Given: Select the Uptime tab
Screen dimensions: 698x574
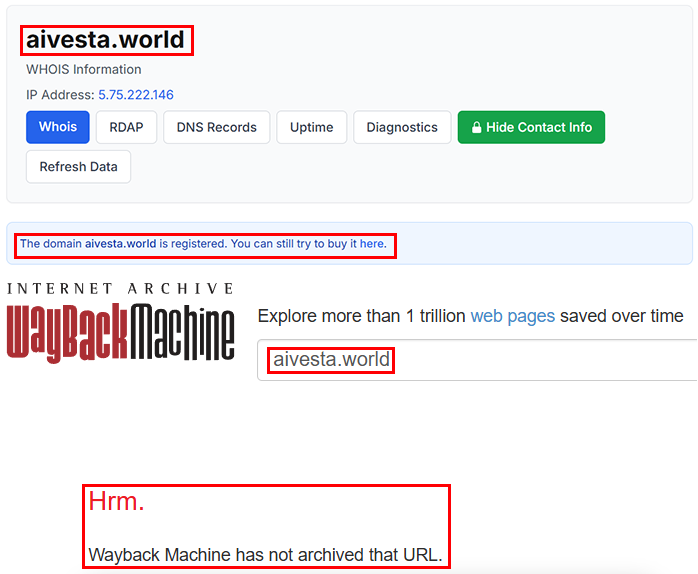Looking at the screenshot, I should pyautogui.click(x=312, y=127).
